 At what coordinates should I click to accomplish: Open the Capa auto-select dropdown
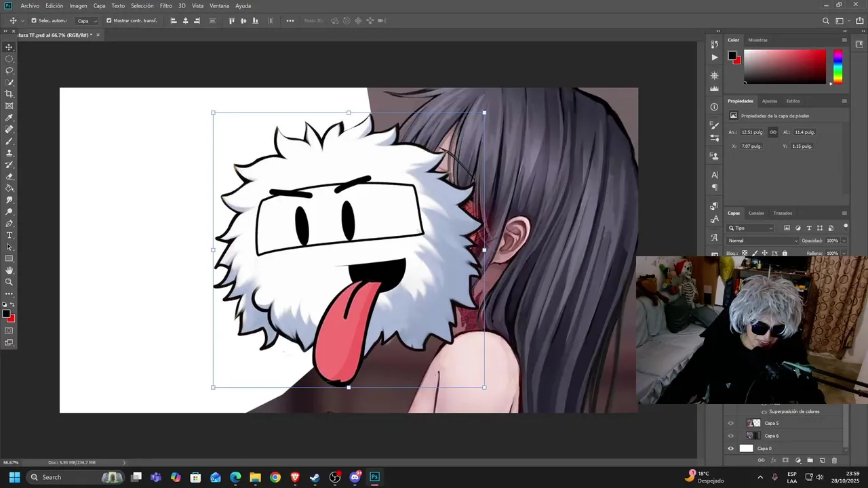(86, 21)
